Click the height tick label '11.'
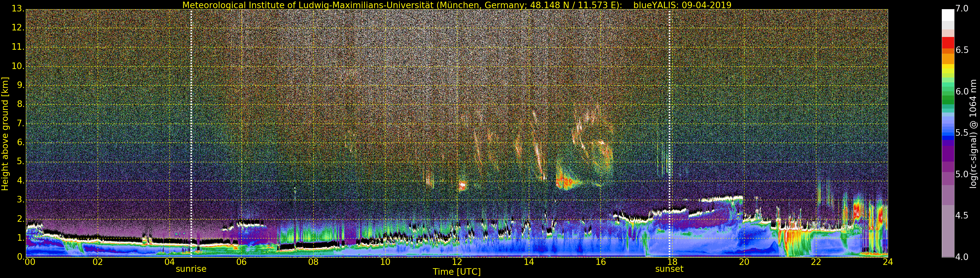 (x=18, y=47)
